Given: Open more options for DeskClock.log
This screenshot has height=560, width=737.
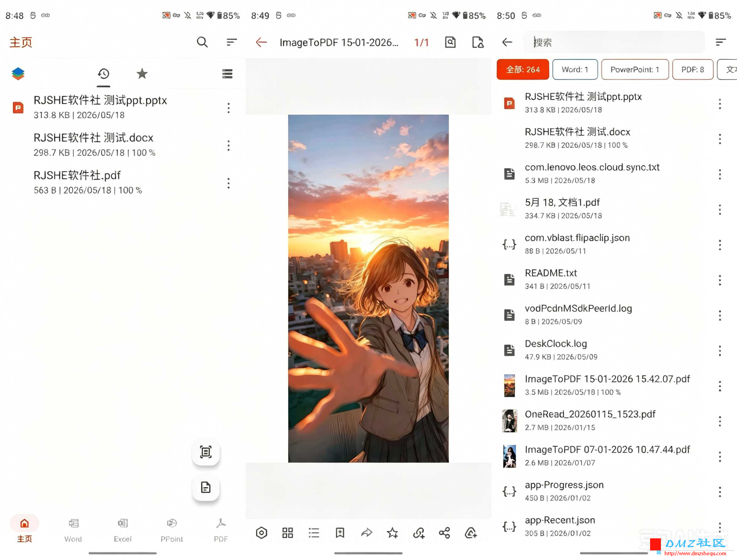Looking at the screenshot, I should (720, 351).
